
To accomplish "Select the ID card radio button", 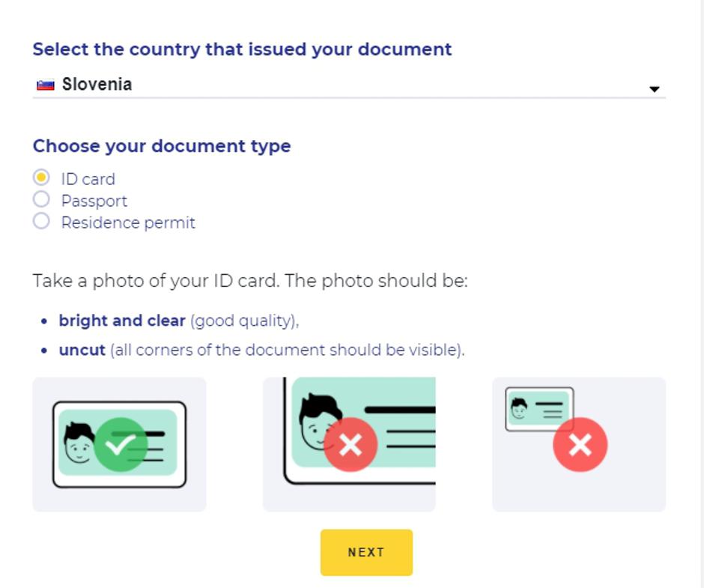I will coord(41,178).
